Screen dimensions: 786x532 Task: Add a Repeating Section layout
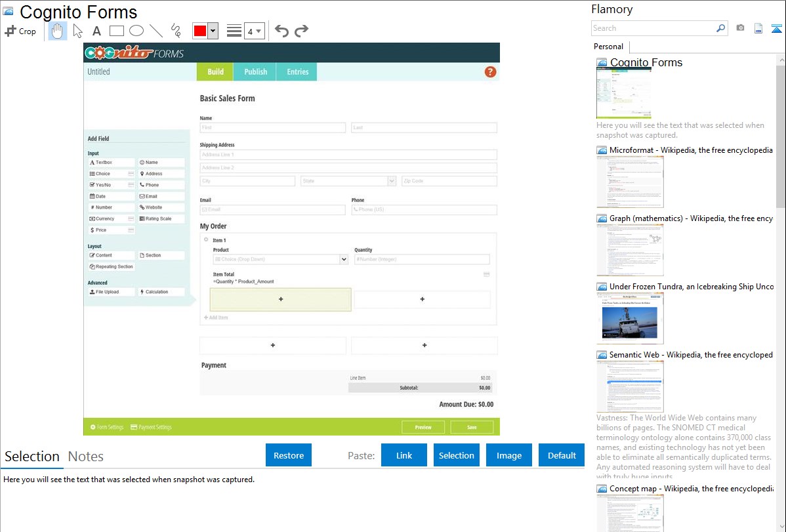point(112,267)
